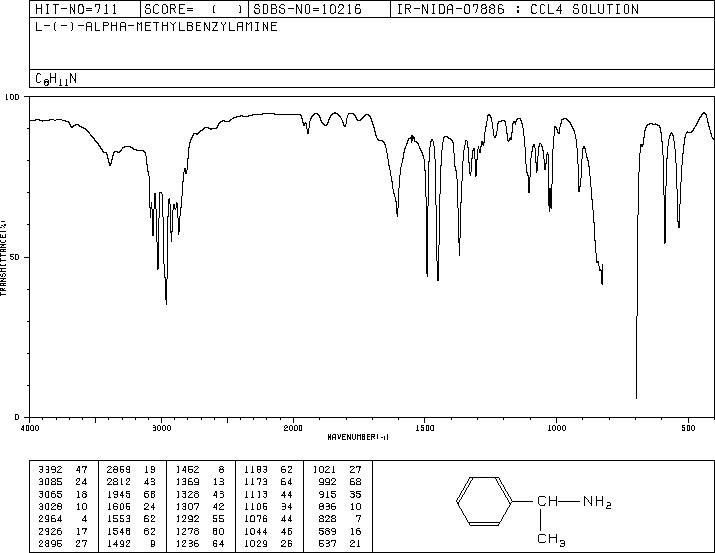
Task: Click the 3000 wavenumber axis label
Action: (161, 428)
